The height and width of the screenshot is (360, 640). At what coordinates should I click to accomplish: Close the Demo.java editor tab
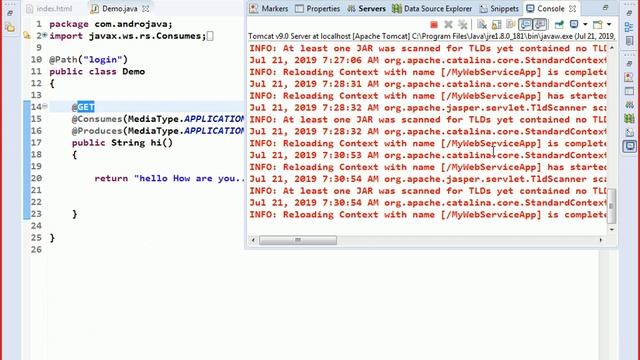coord(145,9)
